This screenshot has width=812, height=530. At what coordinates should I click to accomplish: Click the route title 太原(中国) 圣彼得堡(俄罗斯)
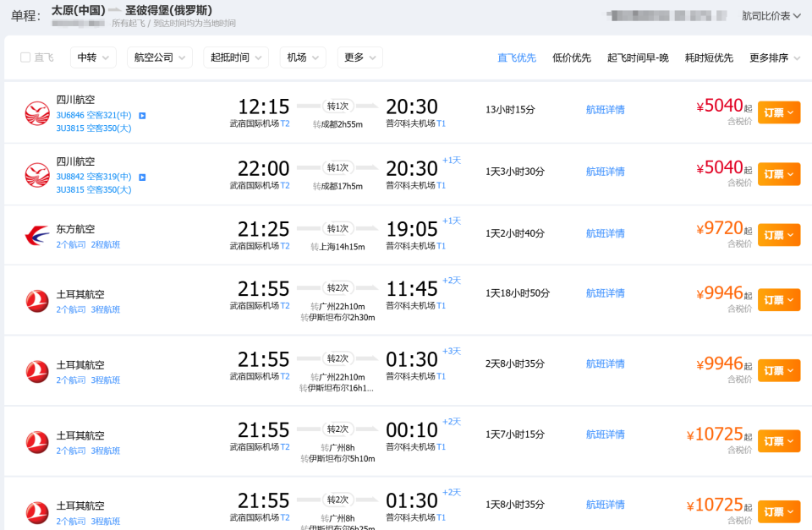tap(132, 10)
